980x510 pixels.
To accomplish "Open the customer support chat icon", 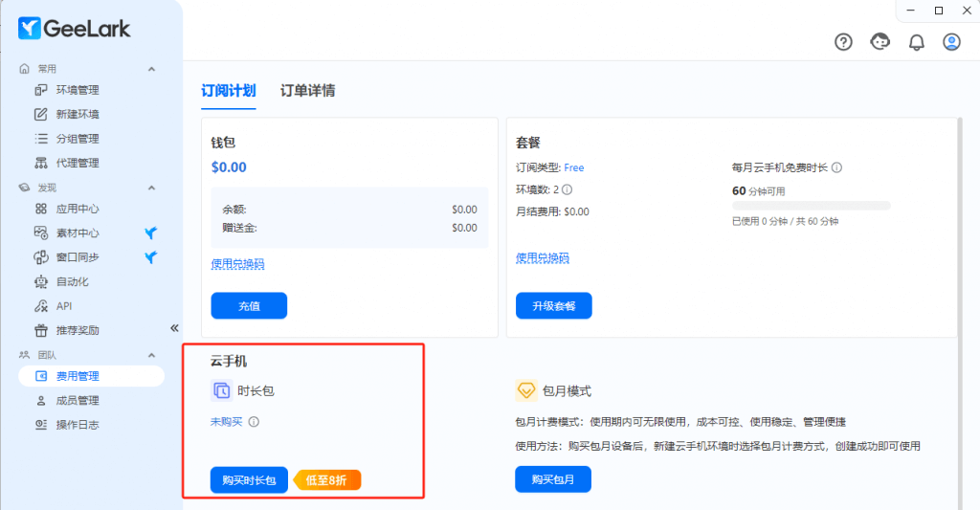I will point(880,42).
